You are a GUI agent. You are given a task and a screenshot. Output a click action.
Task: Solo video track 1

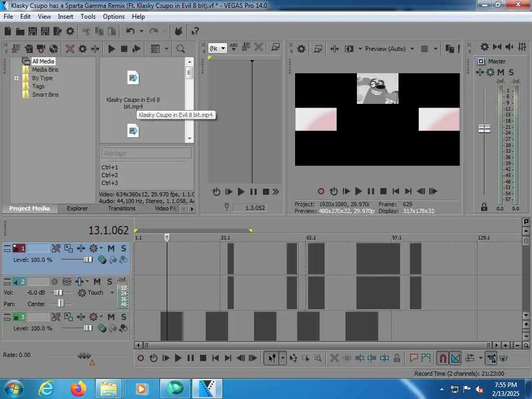click(x=124, y=248)
